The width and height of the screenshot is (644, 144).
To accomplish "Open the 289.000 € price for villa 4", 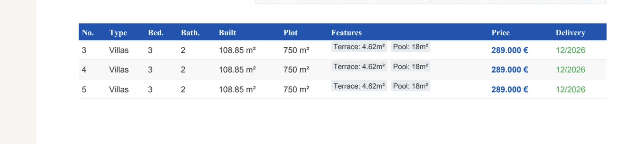I will [509, 70].
